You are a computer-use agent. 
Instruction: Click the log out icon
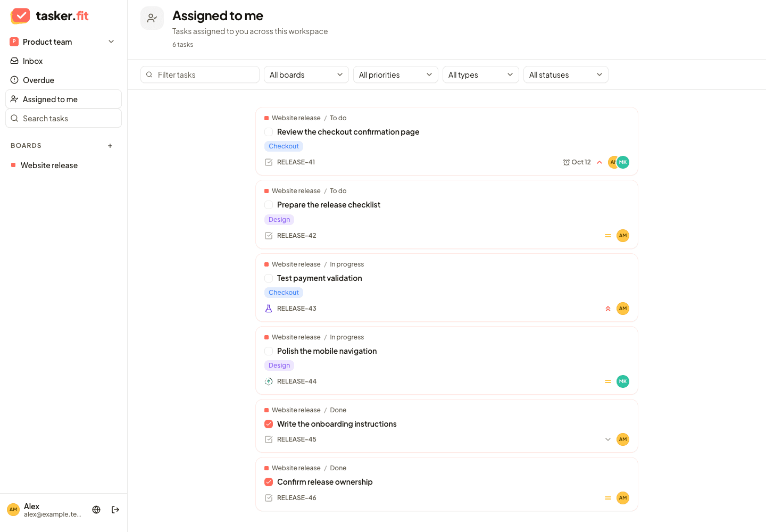115,510
